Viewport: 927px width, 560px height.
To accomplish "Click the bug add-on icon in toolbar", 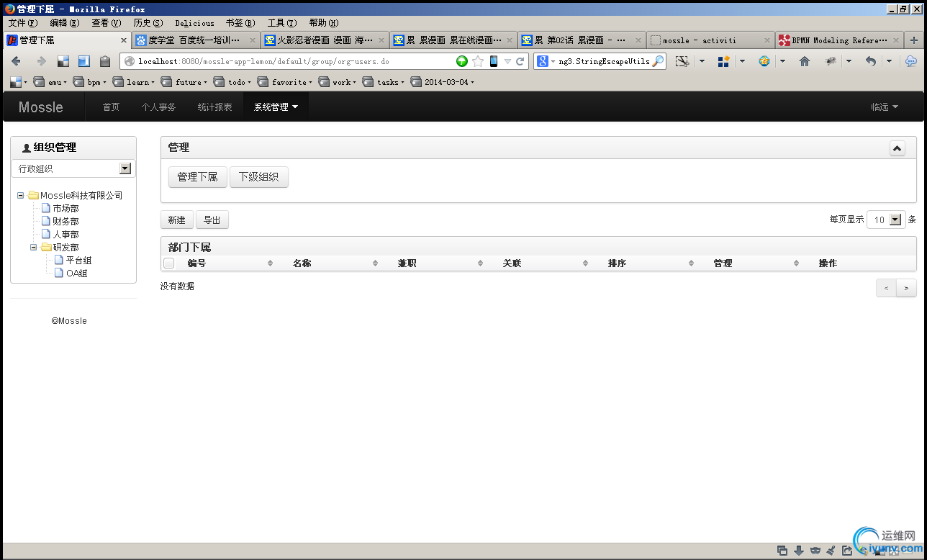I will pyautogui.click(x=831, y=62).
